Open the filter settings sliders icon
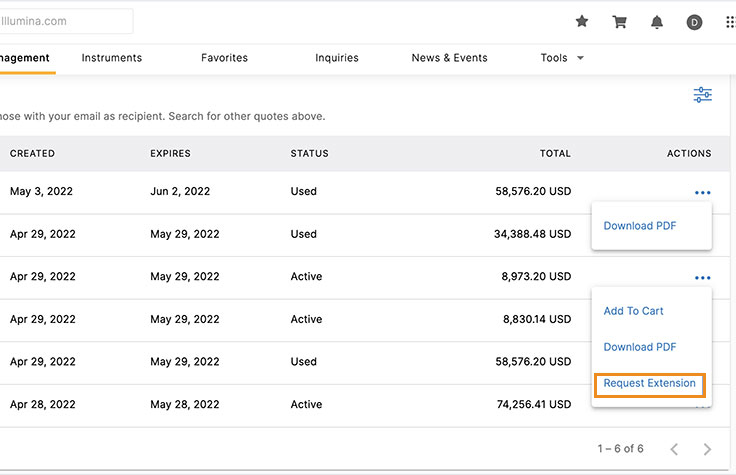736x475 pixels. 703,95
